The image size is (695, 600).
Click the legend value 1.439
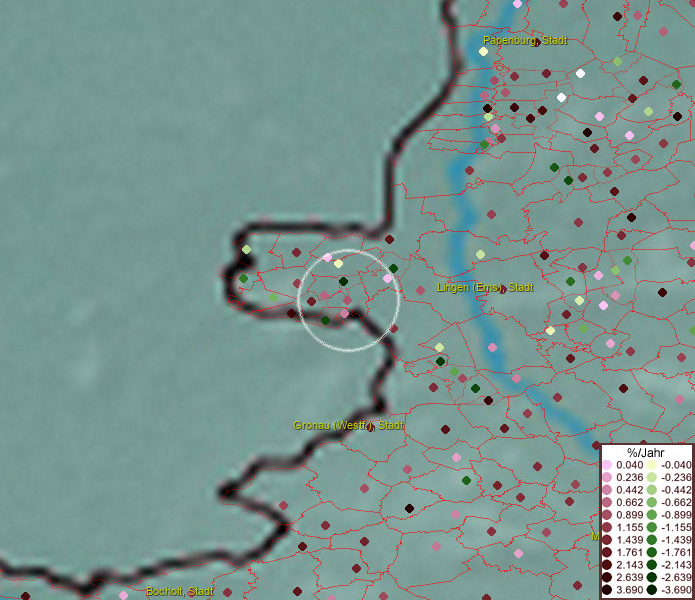(629, 540)
